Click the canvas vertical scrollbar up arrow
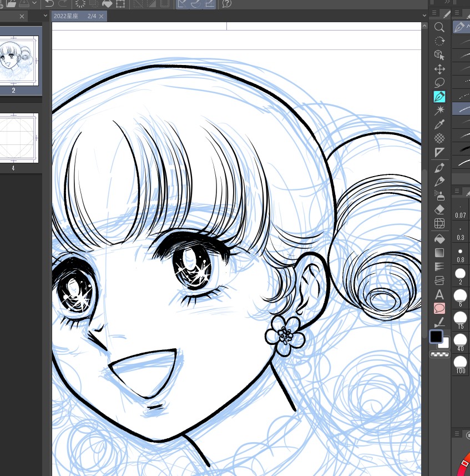The height and width of the screenshot is (476, 470). click(424, 26)
